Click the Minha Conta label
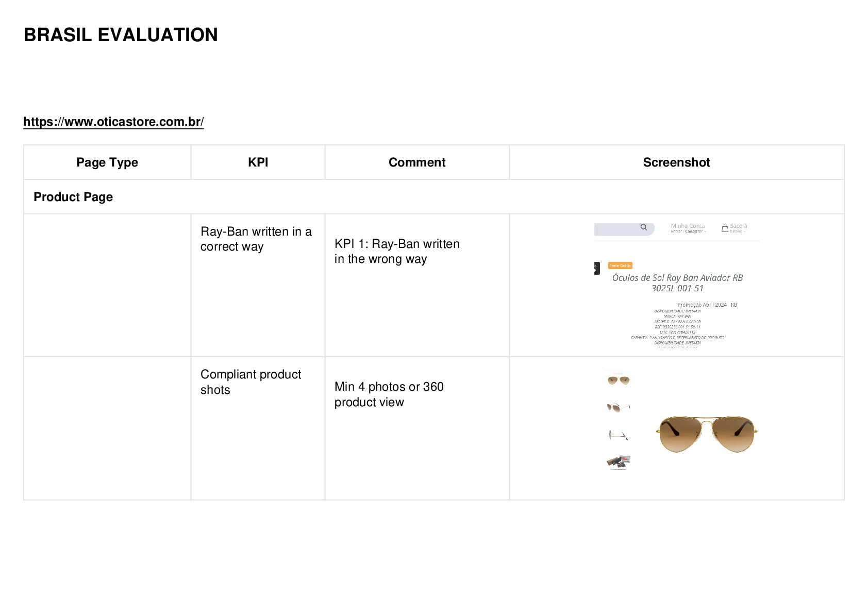Image resolution: width=868 pixels, height=614 pixels. (x=688, y=226)
